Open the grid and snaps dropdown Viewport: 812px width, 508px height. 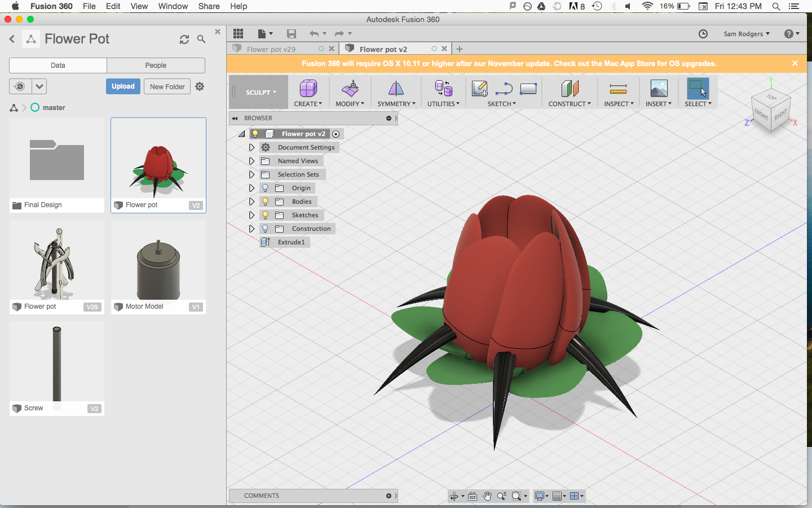(559, 496)
